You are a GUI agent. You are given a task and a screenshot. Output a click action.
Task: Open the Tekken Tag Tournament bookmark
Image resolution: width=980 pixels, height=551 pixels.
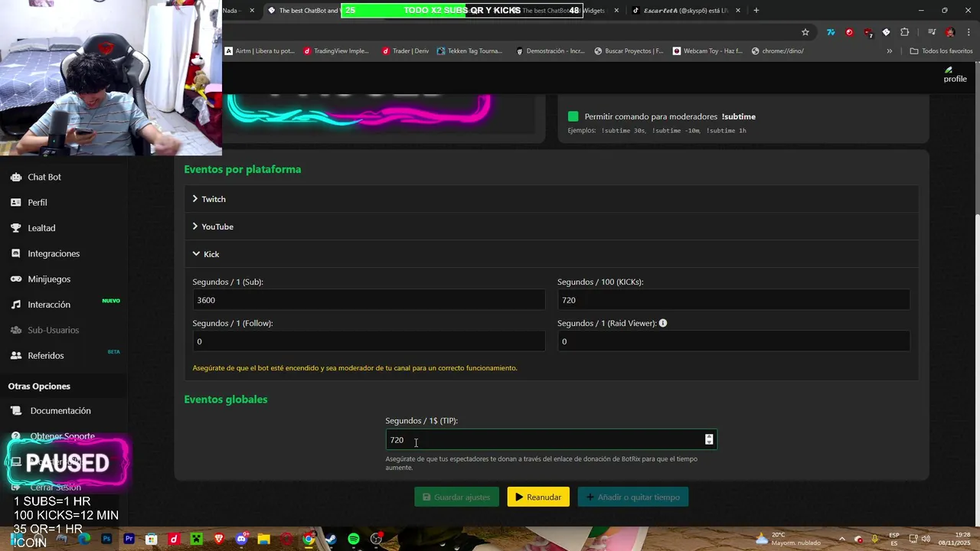pyautogui.click(x=469, y=51)
